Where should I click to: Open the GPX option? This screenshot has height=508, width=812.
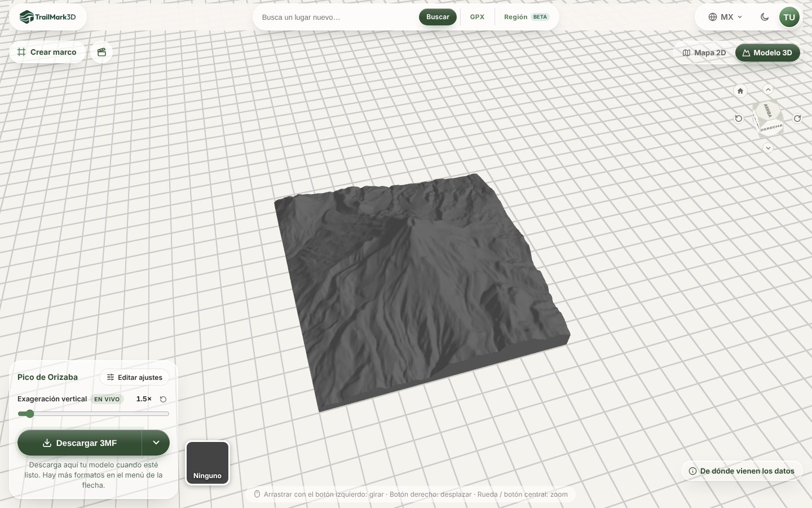477,17
